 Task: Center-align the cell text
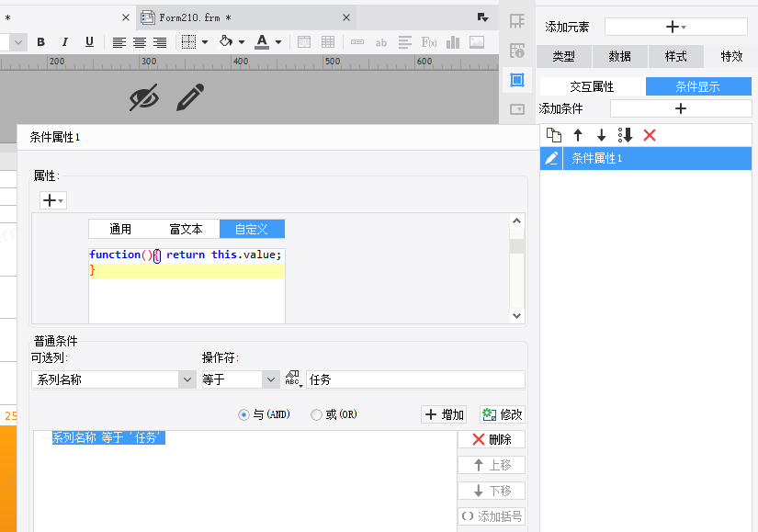140,42
